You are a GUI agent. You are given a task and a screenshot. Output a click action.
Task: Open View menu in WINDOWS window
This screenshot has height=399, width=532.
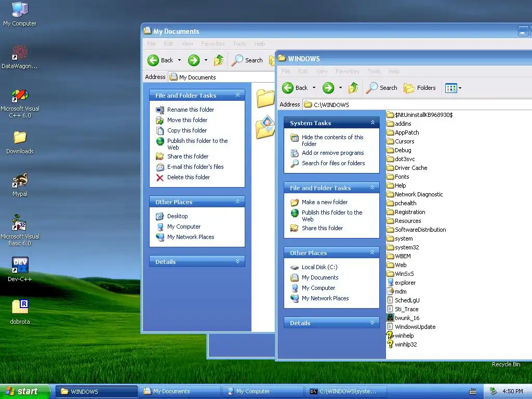[x=322, y=71]
